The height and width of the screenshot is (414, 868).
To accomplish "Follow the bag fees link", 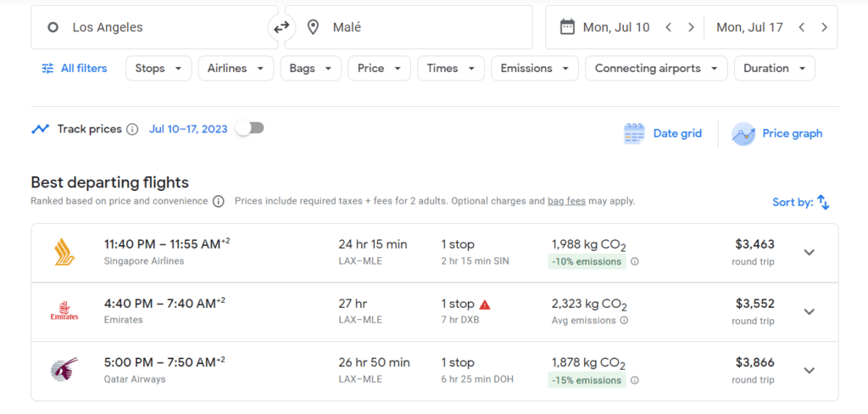I will (x=566, y=201).
